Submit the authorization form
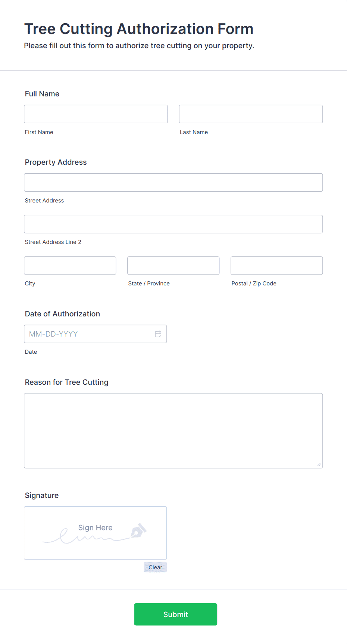Viewport: 347px width, 644px height. pyautogui.click(x=176, y=614)
